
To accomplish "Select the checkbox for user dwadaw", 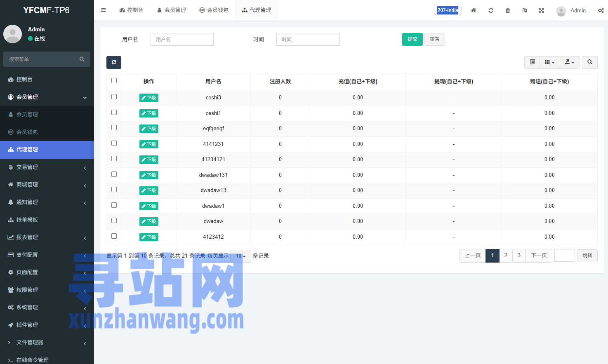I will [114, 221].
